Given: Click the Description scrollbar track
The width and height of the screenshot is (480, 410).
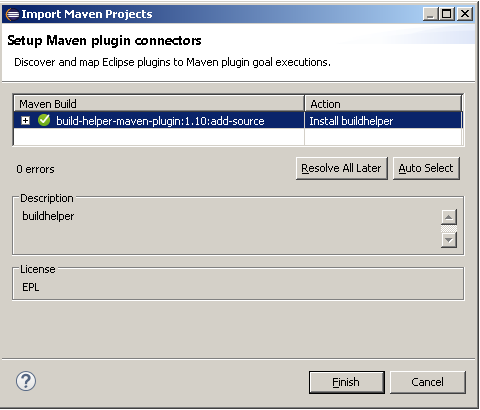Looking at the screenshot, I should click(449, 229).
